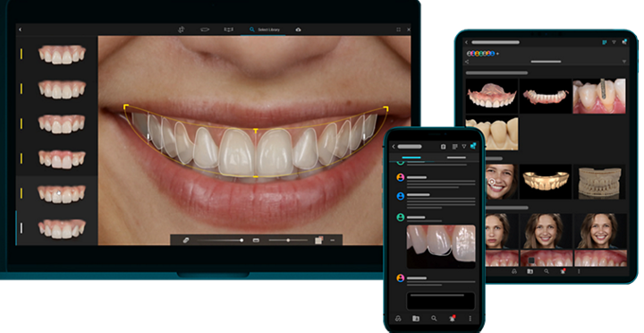Toggle fullscreen in the laptop smile design app

click(398, 30)
